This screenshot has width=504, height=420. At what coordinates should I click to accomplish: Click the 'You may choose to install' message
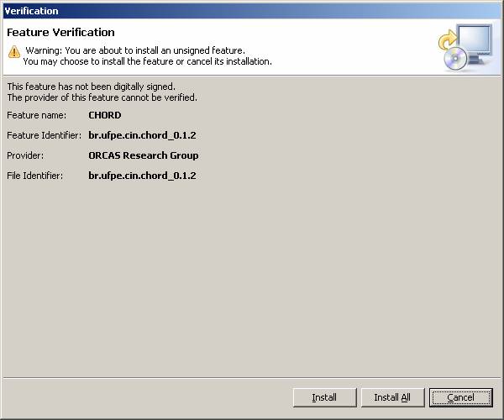[x=147, y=61]
